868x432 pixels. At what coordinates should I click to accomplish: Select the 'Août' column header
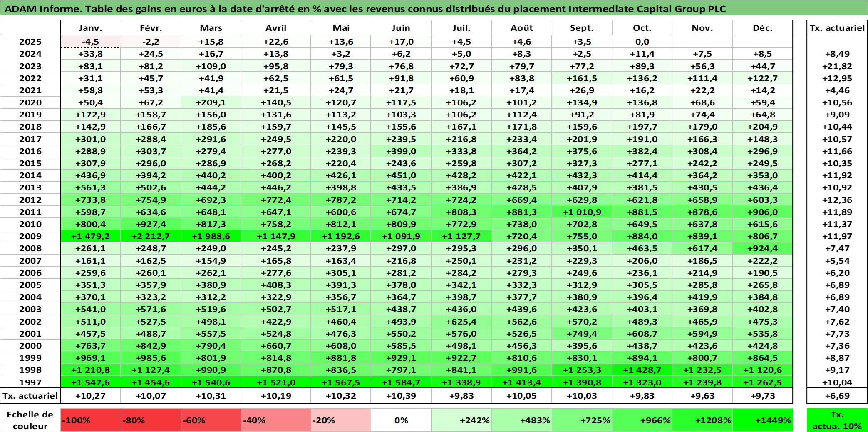coord(521,28)
